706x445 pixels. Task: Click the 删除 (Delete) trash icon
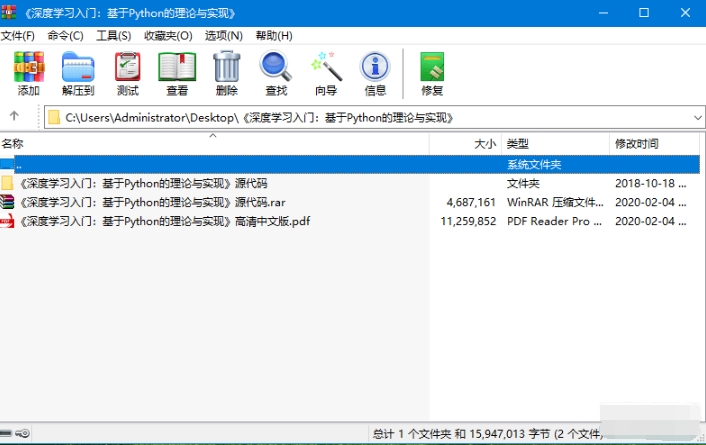click(x=226, y=67)
